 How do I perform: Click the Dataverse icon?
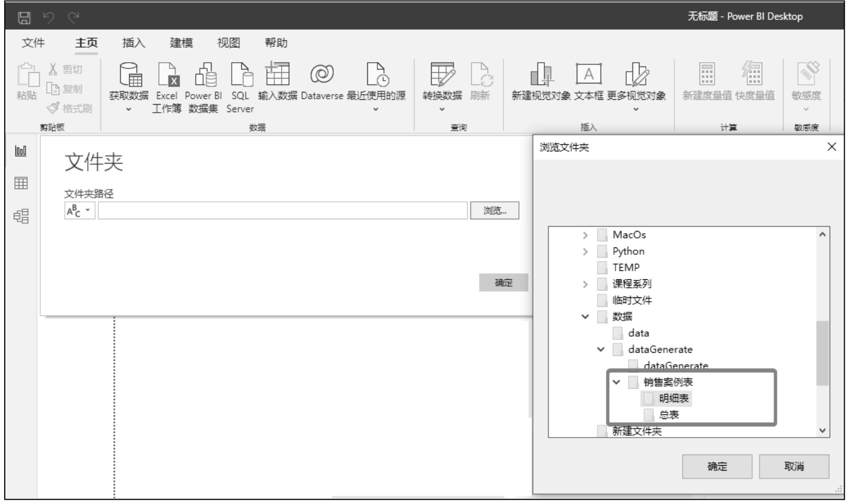coord(322,74)
